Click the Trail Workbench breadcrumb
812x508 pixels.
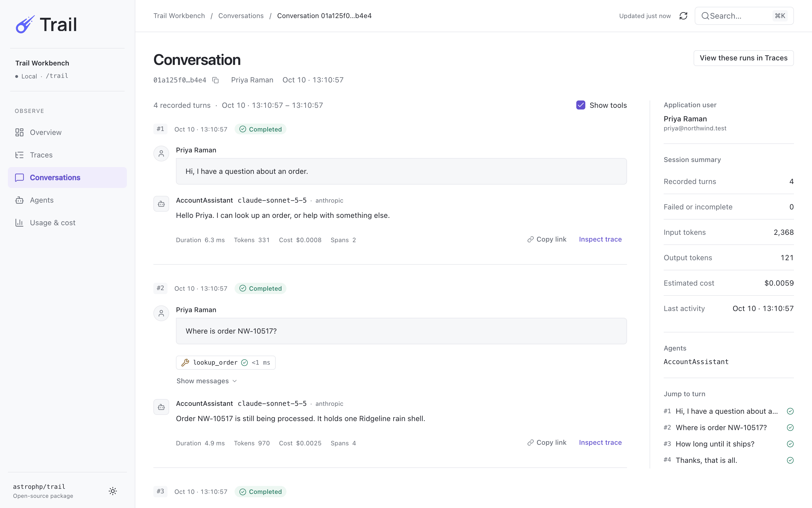pyautogui.click(x=179, y=16)
